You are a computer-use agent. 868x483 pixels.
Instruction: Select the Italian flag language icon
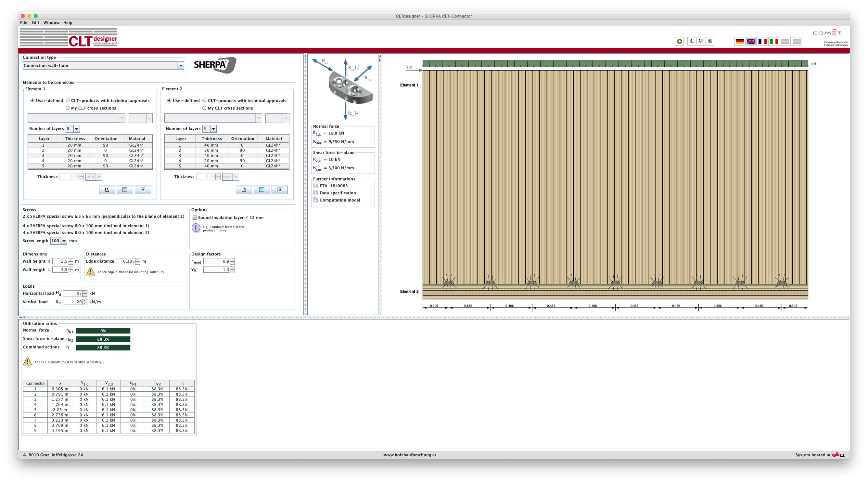774,41
